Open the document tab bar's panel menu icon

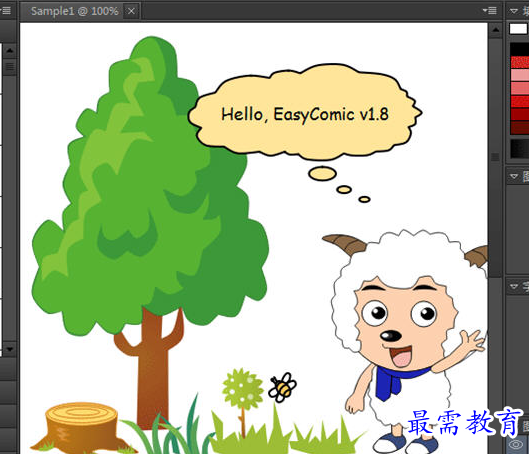click(x=489, y=10)
